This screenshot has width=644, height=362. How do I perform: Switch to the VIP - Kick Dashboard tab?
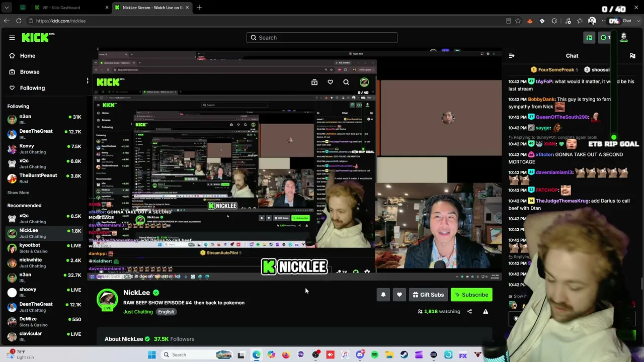point(70,8)
